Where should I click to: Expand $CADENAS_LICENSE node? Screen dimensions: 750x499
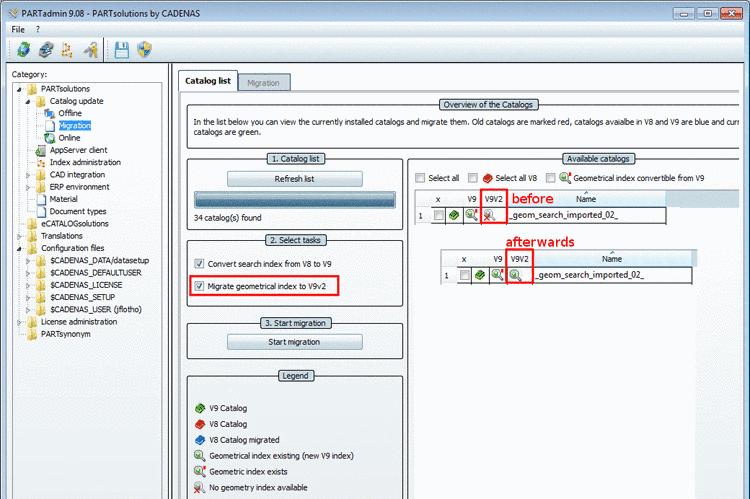coord(28,285)
